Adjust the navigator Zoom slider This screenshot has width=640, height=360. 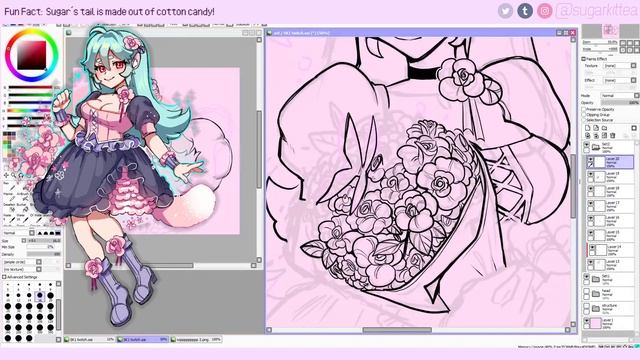600,42
